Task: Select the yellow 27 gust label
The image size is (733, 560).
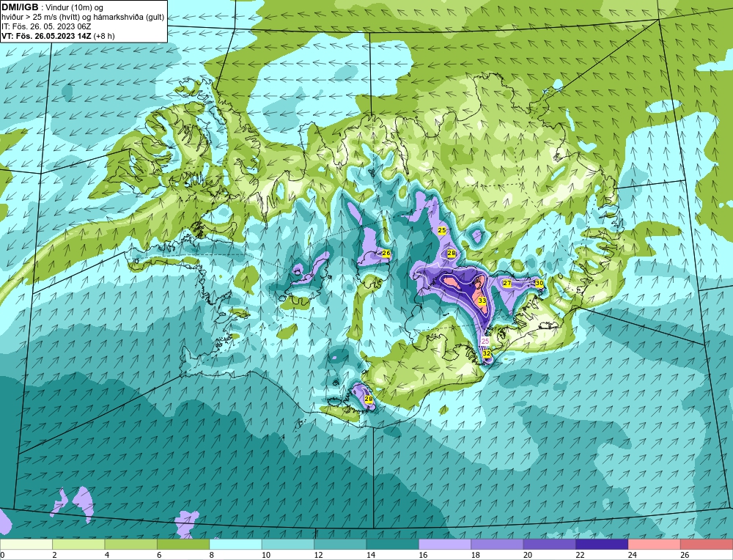Action: 507,283
